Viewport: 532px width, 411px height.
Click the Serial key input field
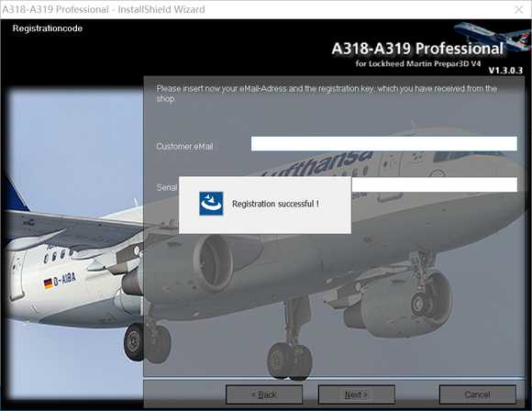[x=434, y=184]
